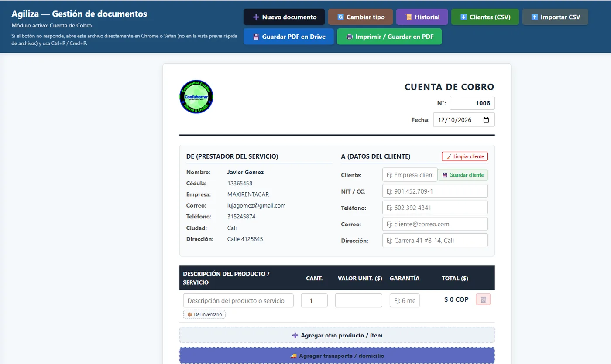Click the client Dirección input field
This screenshot has height=364, width=611.
point(435,240)
